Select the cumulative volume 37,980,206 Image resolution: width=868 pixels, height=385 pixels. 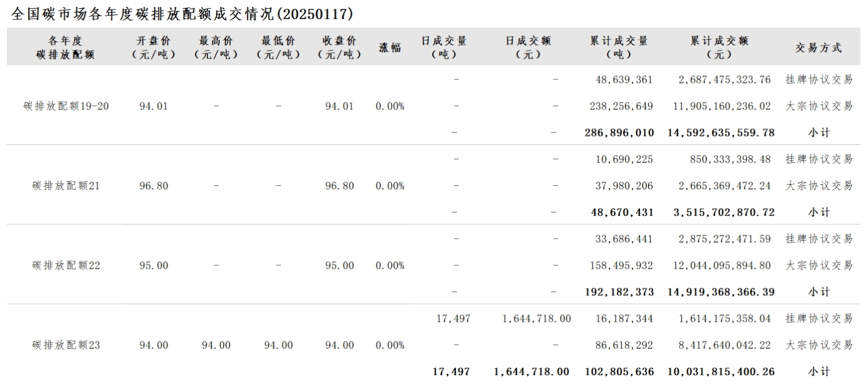624,186
